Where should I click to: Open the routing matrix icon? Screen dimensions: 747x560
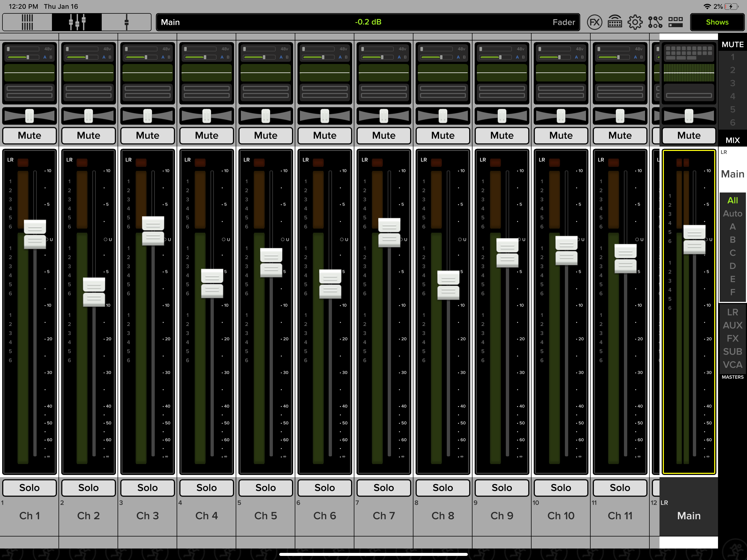tap(655, 22)
